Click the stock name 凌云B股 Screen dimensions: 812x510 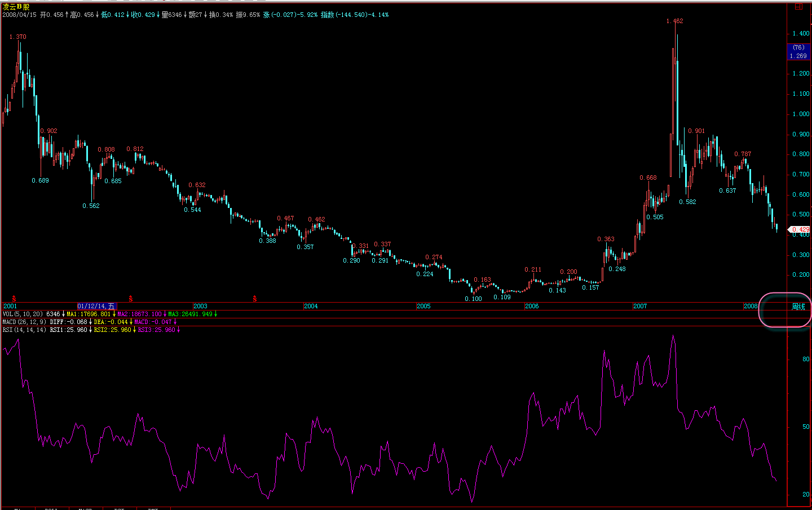coord(16,7)
